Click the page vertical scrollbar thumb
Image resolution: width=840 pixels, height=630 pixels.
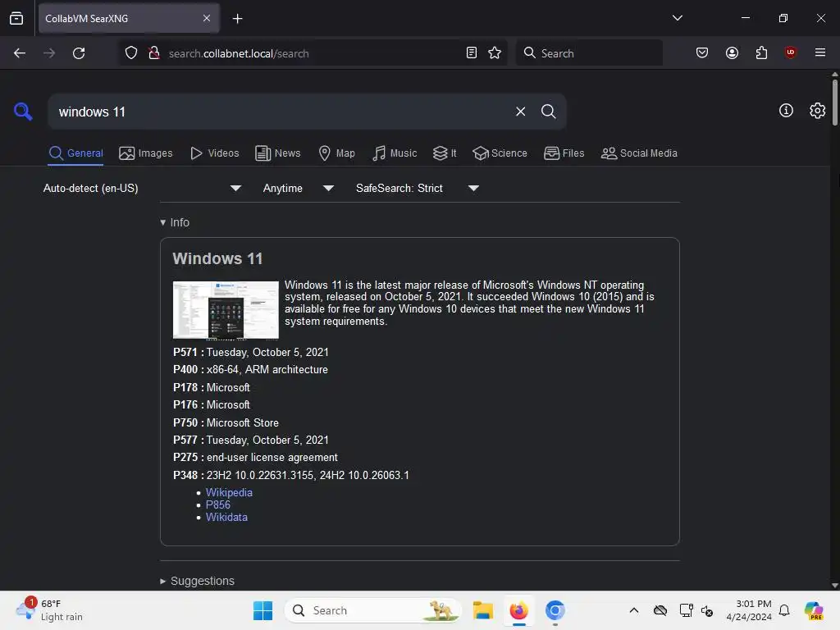tap(834, 103)
